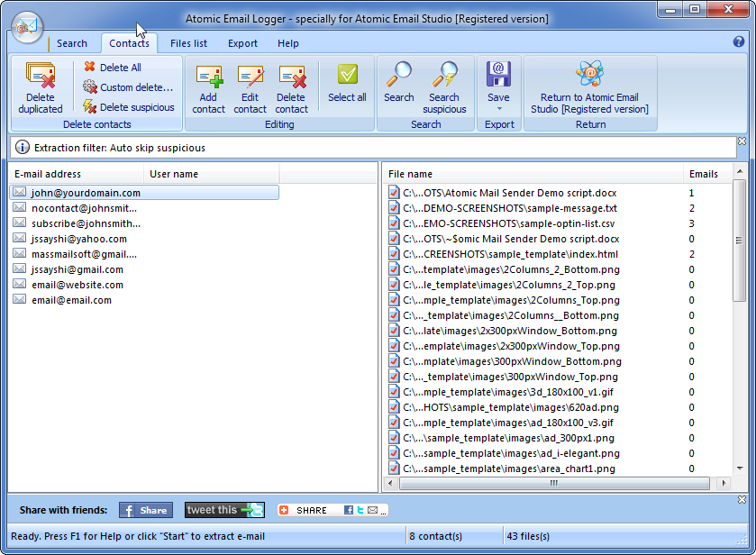The height and width of the screenshot is (555, 756).
Task: Edit the selected contact
Action: click(250, 86)
